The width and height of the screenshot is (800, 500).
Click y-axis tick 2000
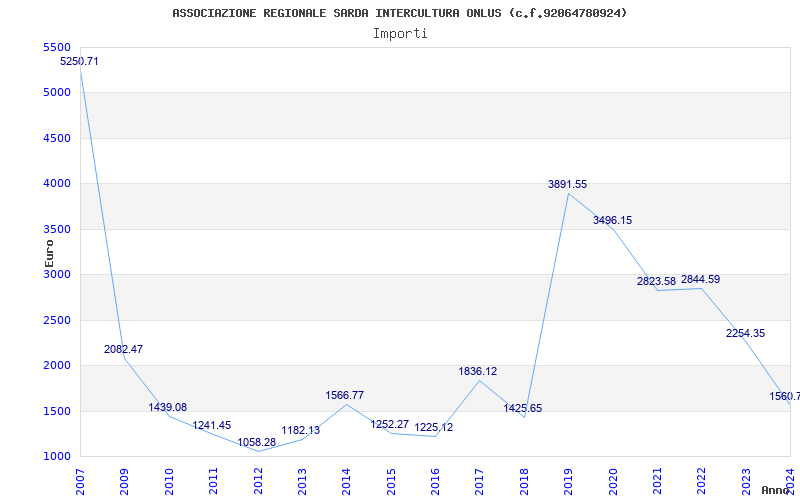coord(57,365)
